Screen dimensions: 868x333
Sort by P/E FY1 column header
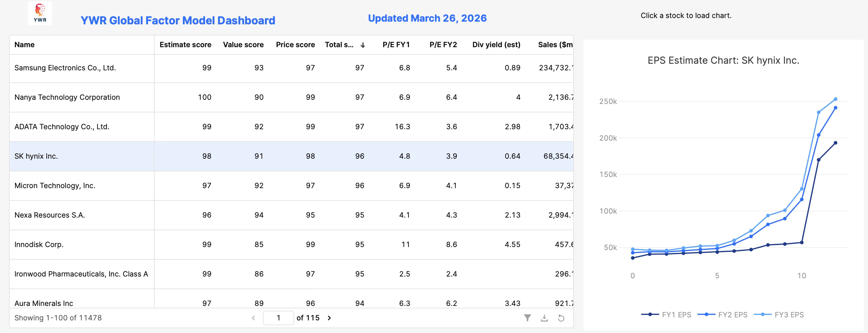(x=396, y=45)
